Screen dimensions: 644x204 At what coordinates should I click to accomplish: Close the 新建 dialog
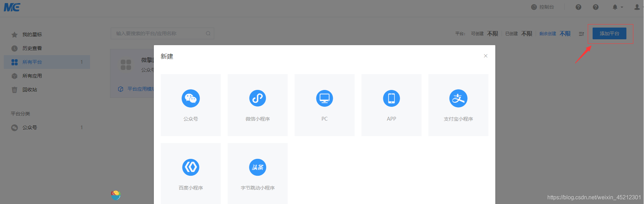pos(486,56)
